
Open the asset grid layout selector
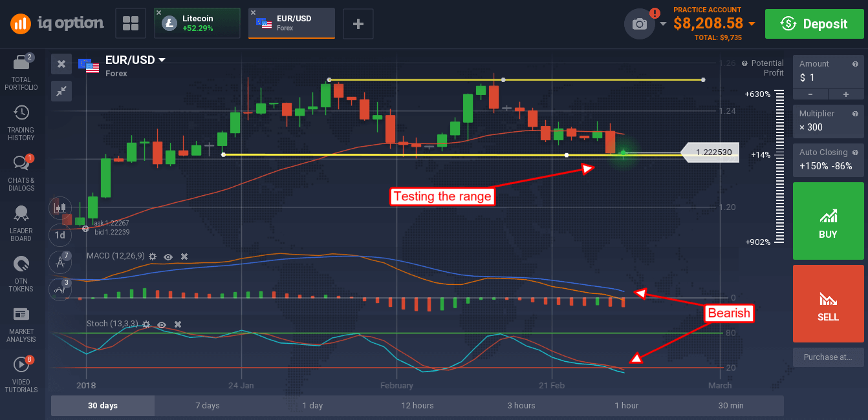(x=131, y=24)
